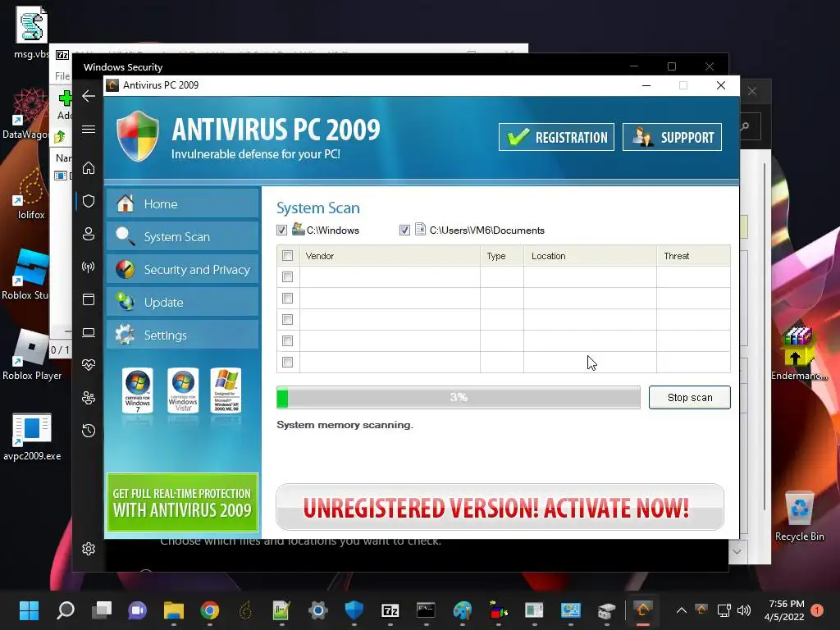The image size is (840, 630).
Task: Click Get Full Real-Time Protection banner
Action: [x=182, y=503]
